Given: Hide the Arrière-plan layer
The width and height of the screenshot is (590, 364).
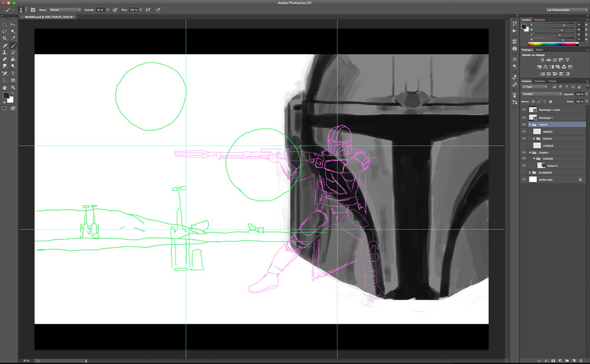Looking at the screenshot, I should [524, 179].
